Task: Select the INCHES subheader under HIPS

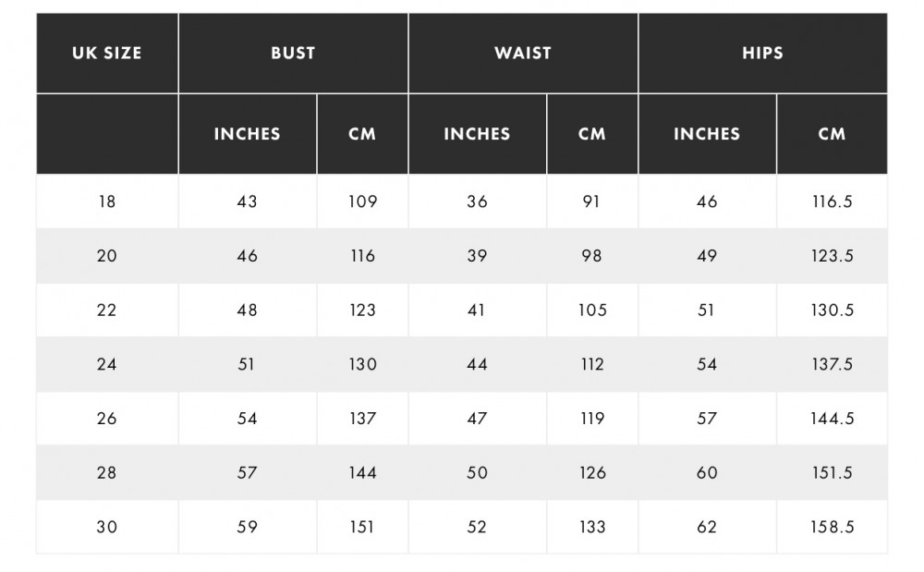Action: click(x=707, y=134)
